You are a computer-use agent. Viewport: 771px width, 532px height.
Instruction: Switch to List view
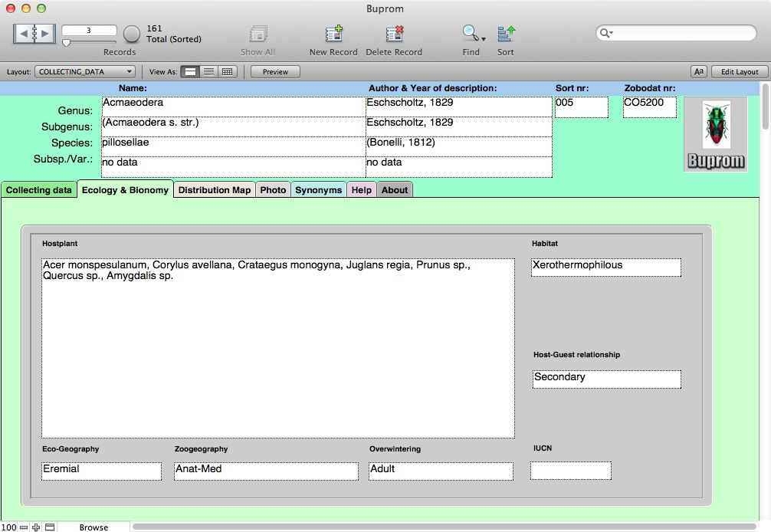(208, 72)
